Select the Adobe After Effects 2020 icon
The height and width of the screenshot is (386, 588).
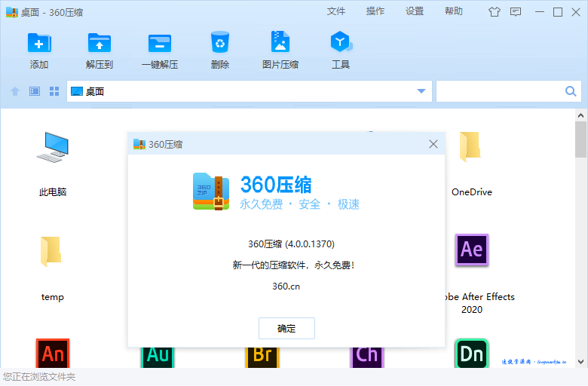coord(472,250)
